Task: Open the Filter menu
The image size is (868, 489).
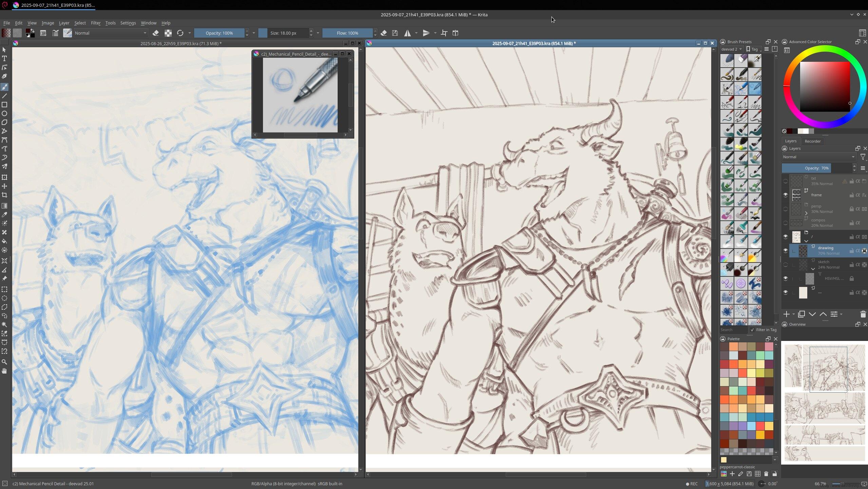Action: (x=95, y=23)
